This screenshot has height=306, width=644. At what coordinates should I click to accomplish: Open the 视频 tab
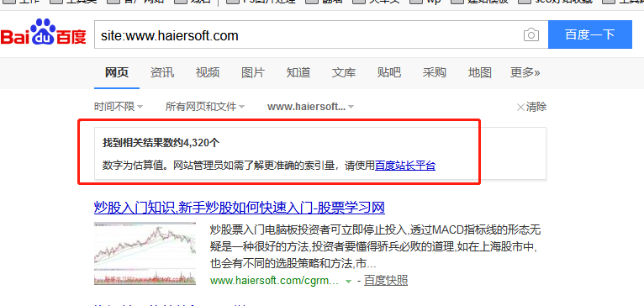(x=208, y=72)
